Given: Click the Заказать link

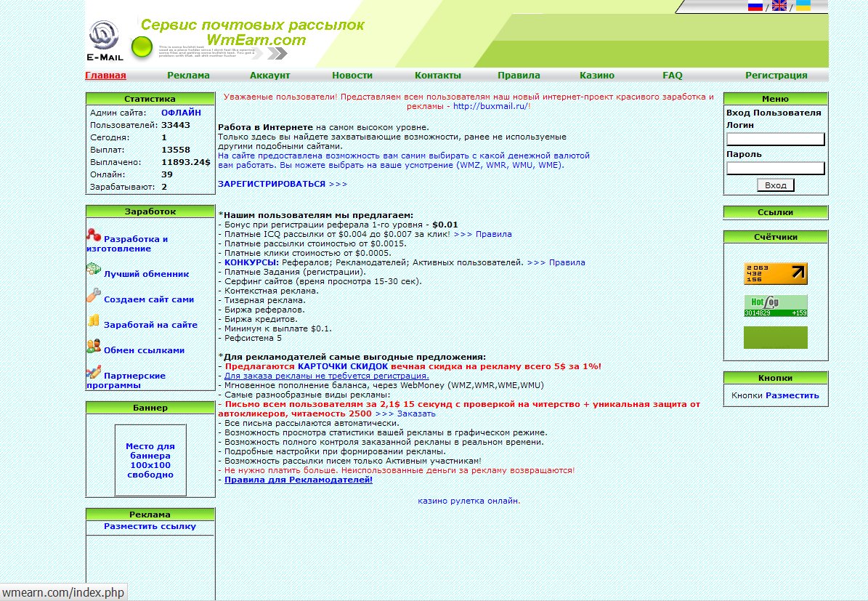Looking at the screenshot, I should click(x=405, y=414).
